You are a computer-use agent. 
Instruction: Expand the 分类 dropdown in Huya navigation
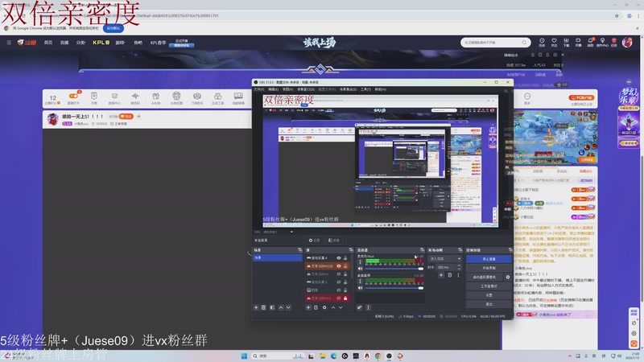coord(80,43)
